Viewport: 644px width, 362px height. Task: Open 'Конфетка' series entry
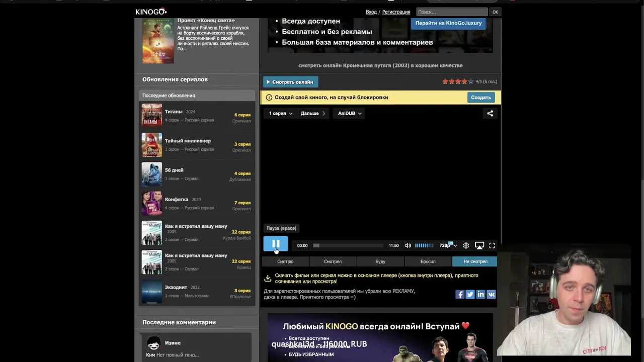pyautogui.click(x=197, y=203)
